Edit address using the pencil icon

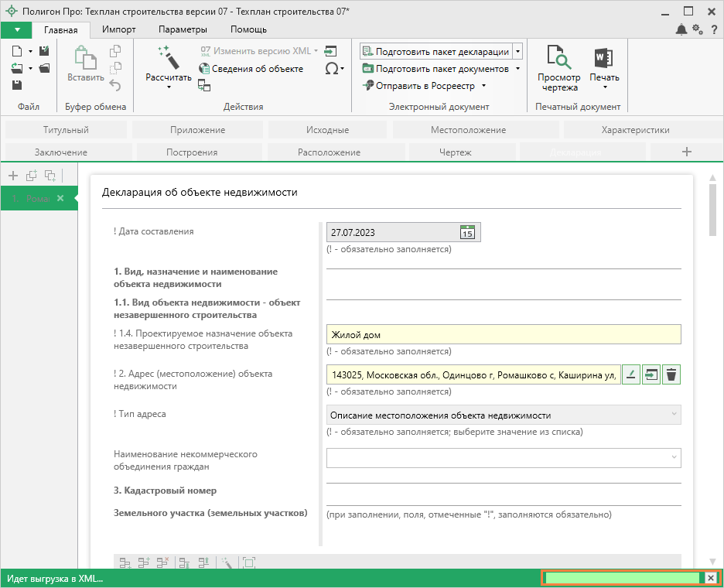tap(631, 375)
